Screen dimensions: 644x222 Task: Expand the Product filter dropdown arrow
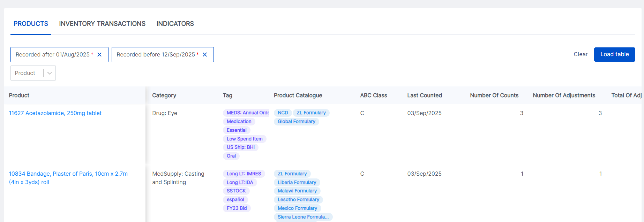(x=50, y=73)
